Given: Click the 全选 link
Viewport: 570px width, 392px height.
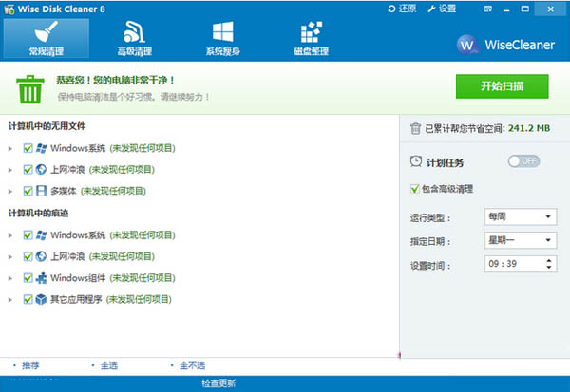Looking at the screenshot, I should pos(109,365).
